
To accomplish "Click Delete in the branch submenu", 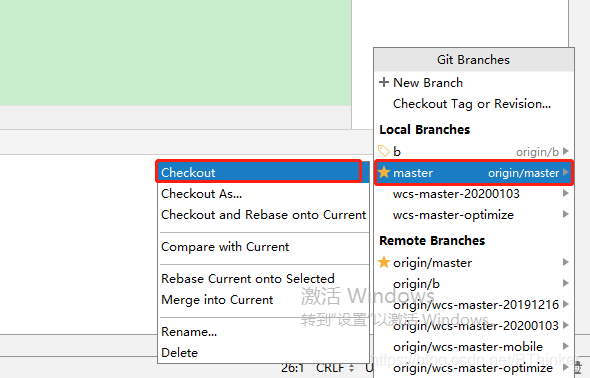I will click(263, 353).
